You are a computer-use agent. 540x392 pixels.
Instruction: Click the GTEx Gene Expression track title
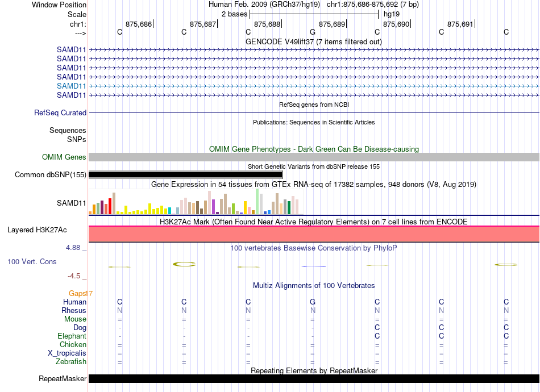pyautogui.click(x=314, y=185)
